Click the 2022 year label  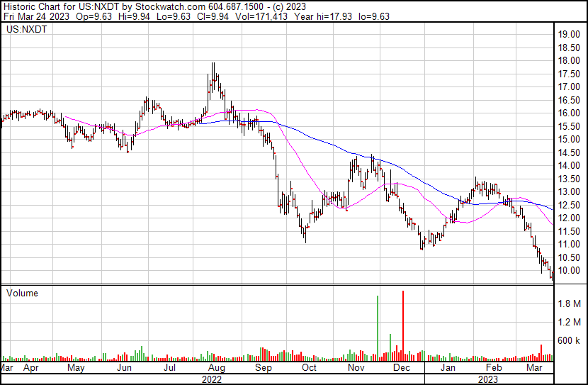coord(212,379)
